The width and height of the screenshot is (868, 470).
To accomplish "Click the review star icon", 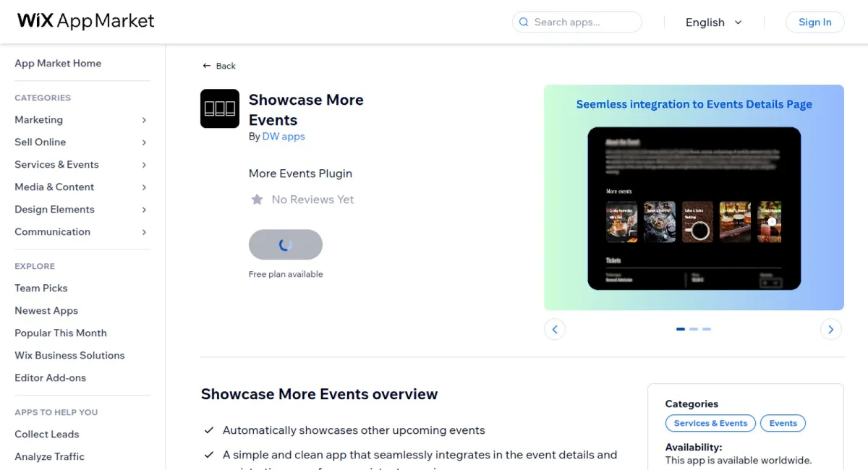I will coord(257,200).
